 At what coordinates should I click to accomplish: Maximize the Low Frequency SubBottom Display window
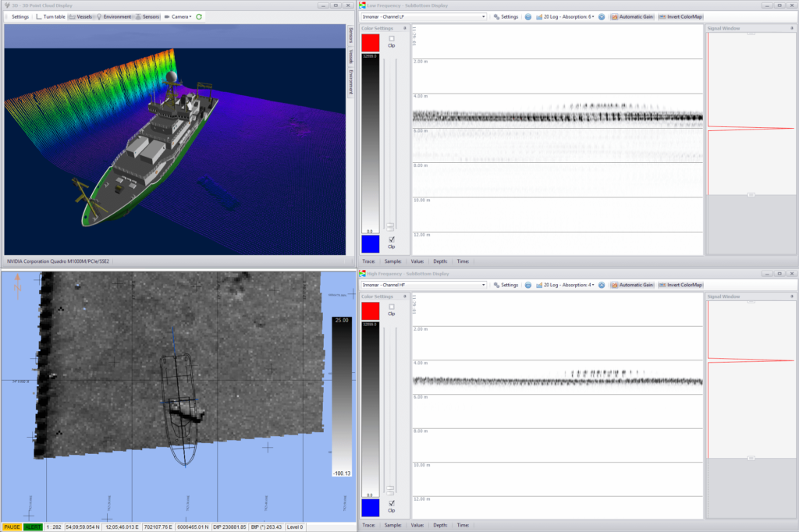click(779, 5)
